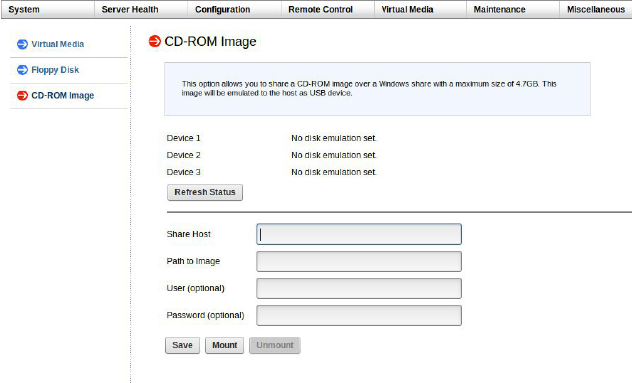Focus the Password (optional) field
The image size is (632, 383).
(359, 315)
